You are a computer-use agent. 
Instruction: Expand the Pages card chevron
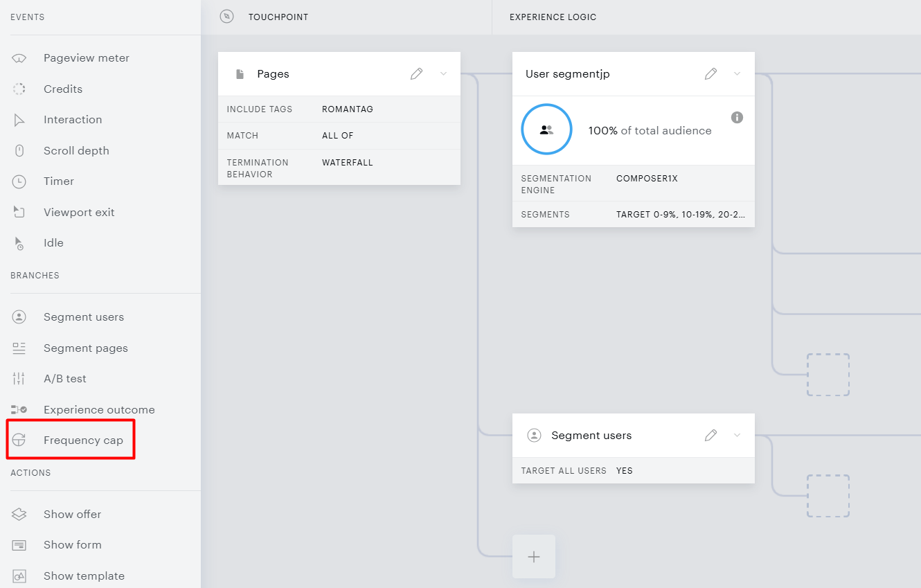click(x=444, y=74)
